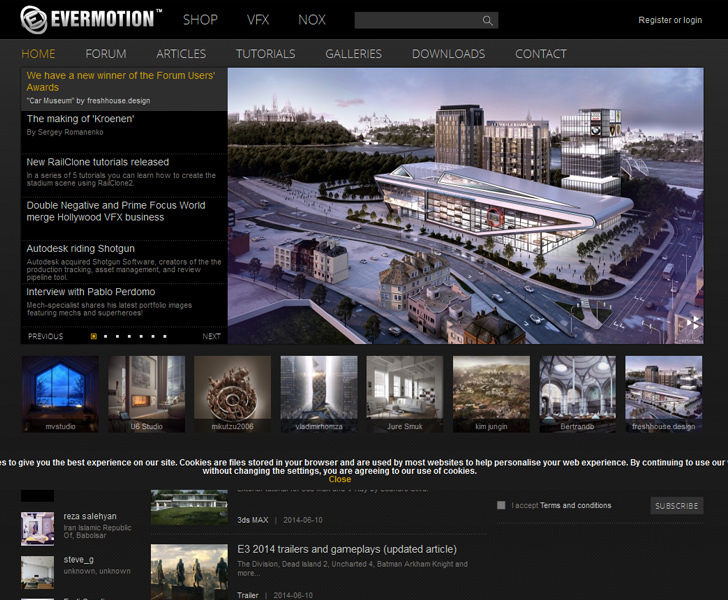Click the 3ds MAX tutorial thumbnail image
728x600 pixels.
[x=189, y=507]
